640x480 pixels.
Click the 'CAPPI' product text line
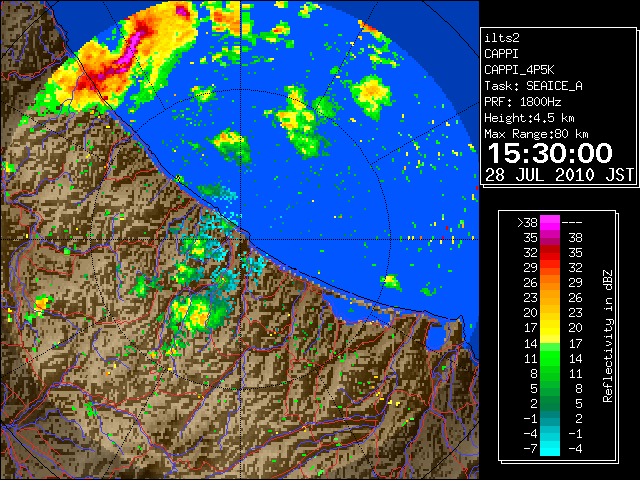tap(501, 54)
